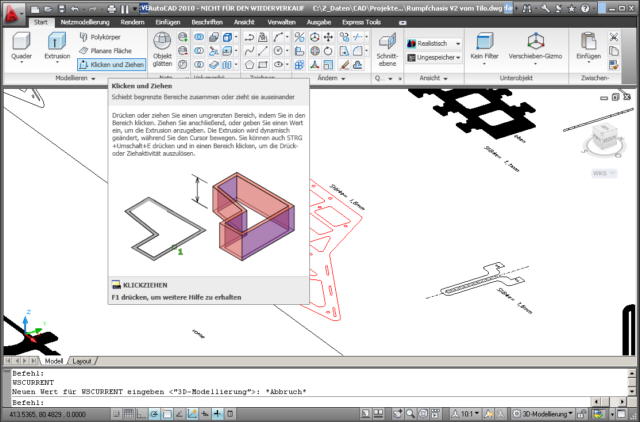Screen dimensions: 640x422
Task: Click the move arrows tool in Ändern
Action: point(328,38)
